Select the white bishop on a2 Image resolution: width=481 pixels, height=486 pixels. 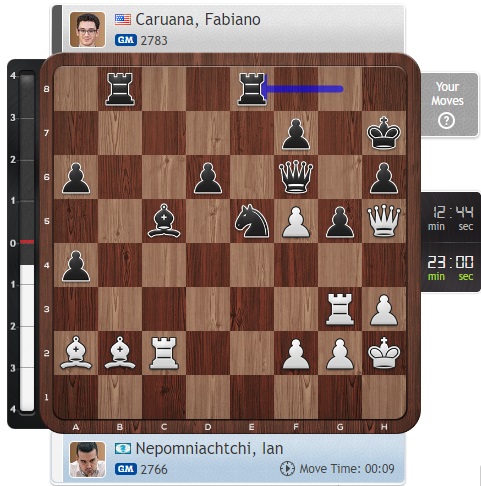coord(76,353)
